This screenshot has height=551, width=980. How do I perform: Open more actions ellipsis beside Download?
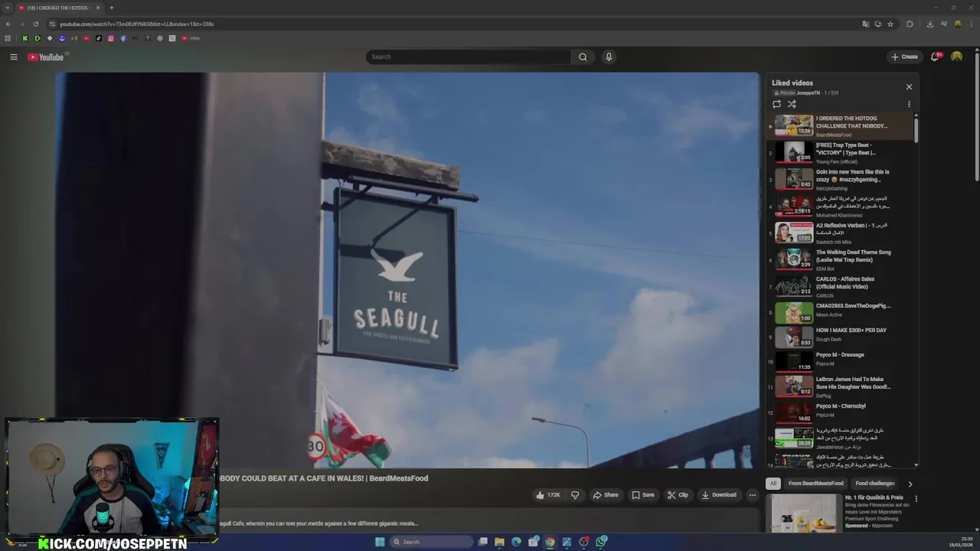click(753, 495)
